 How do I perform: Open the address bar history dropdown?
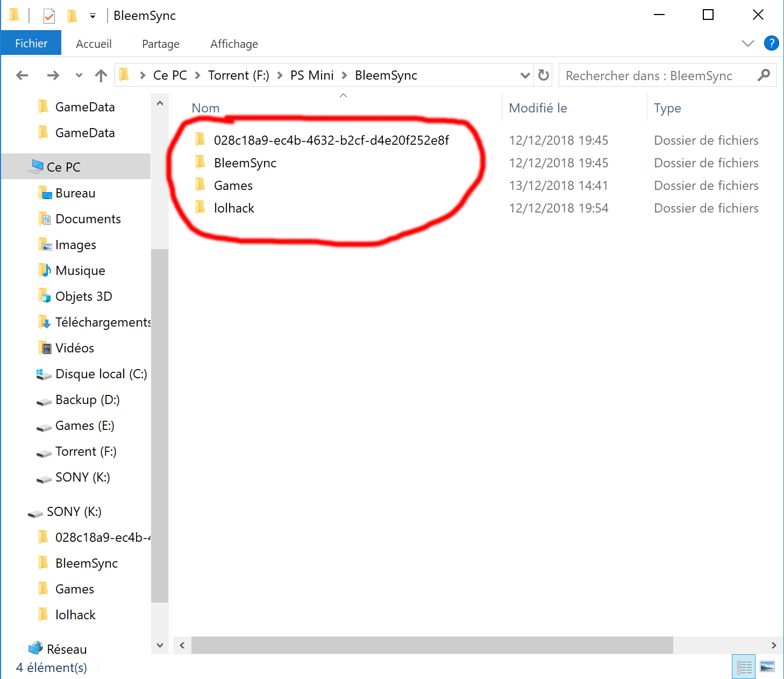pyautogui.click(x=525, y=75)
